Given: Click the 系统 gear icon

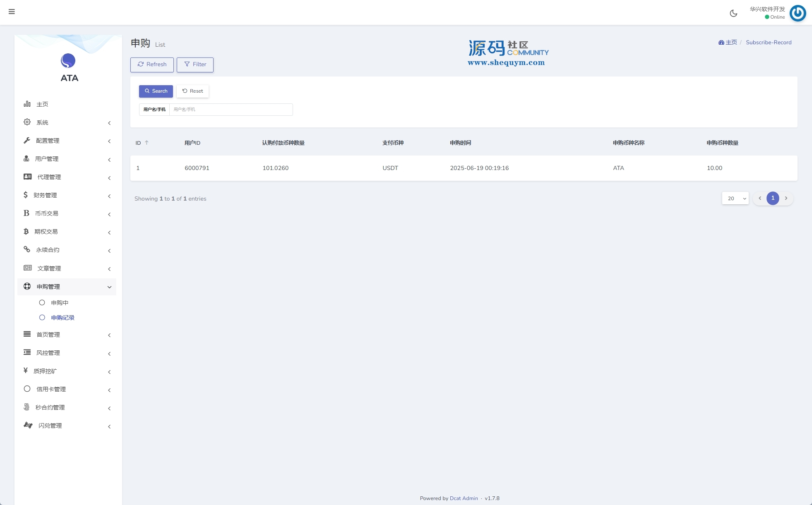Looking at the screenshot, I should [27, 122].
